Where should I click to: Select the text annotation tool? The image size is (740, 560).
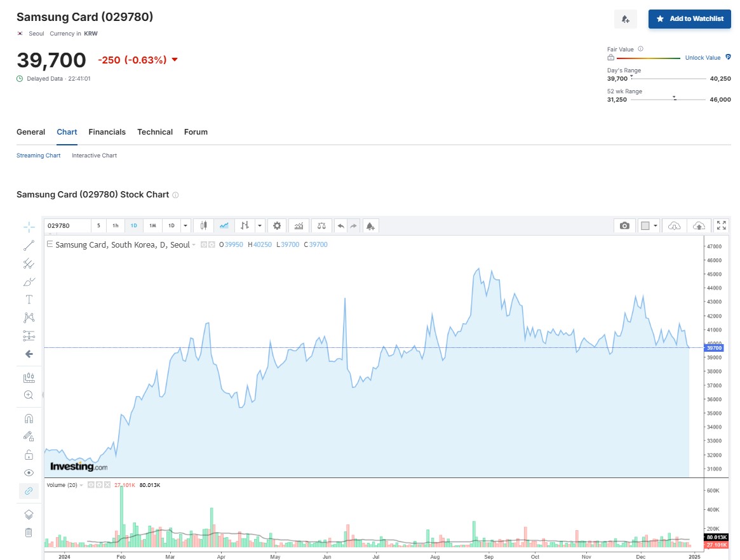click(x=29, y=300)
